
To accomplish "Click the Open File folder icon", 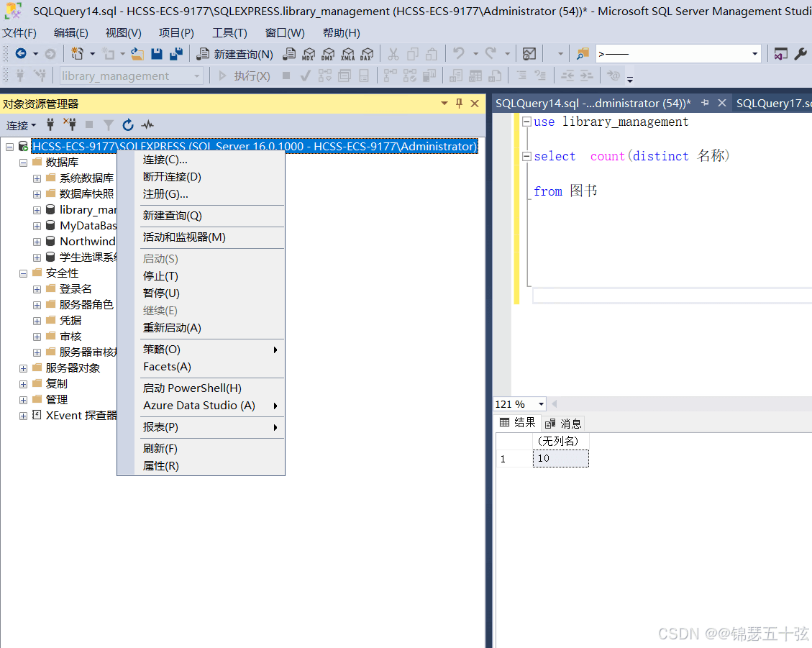I will click(137, 53).
